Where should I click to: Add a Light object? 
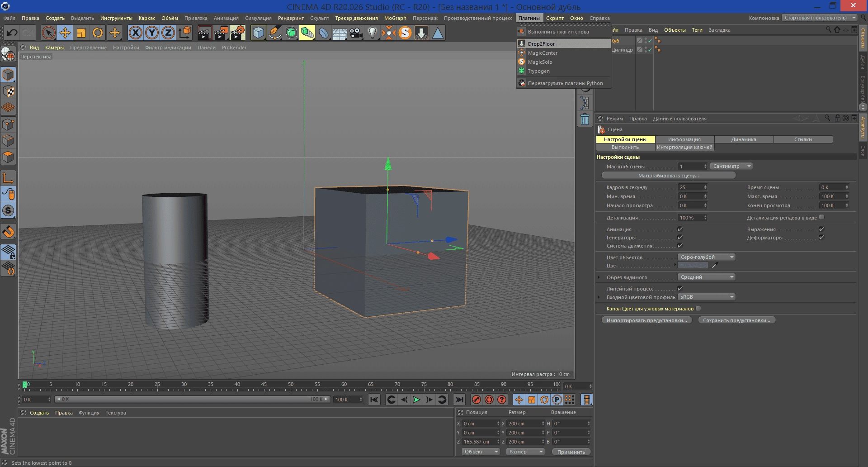(373, 33)
